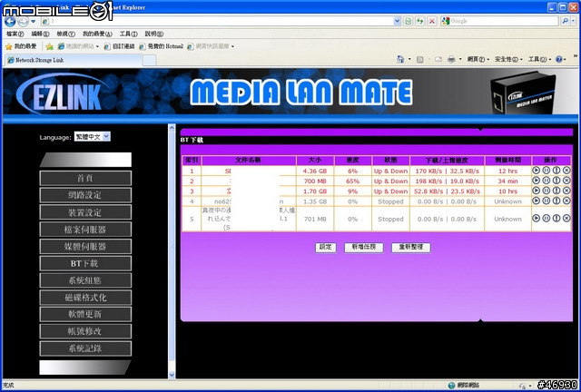
Task: Click the Print icon in command bar
Action: [451, 59]
